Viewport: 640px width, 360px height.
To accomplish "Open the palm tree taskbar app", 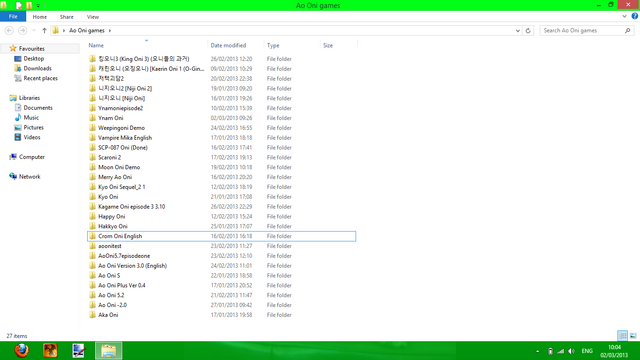I will (x=50, y=350).
